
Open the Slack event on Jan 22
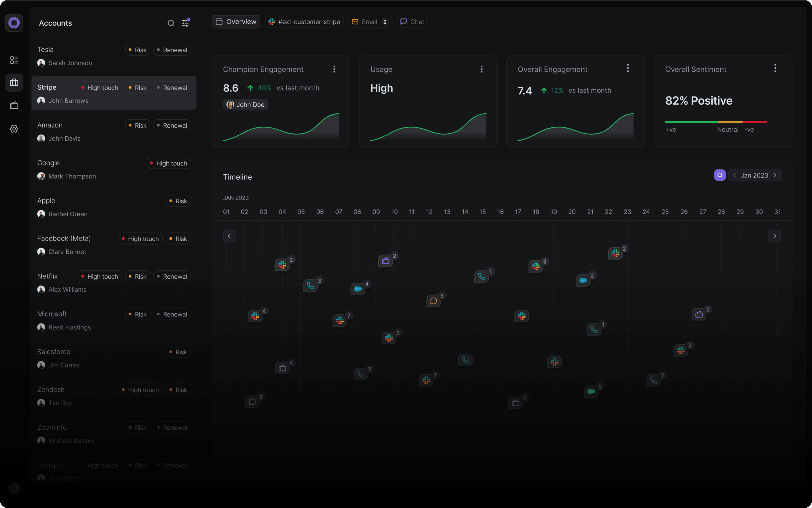615,253
